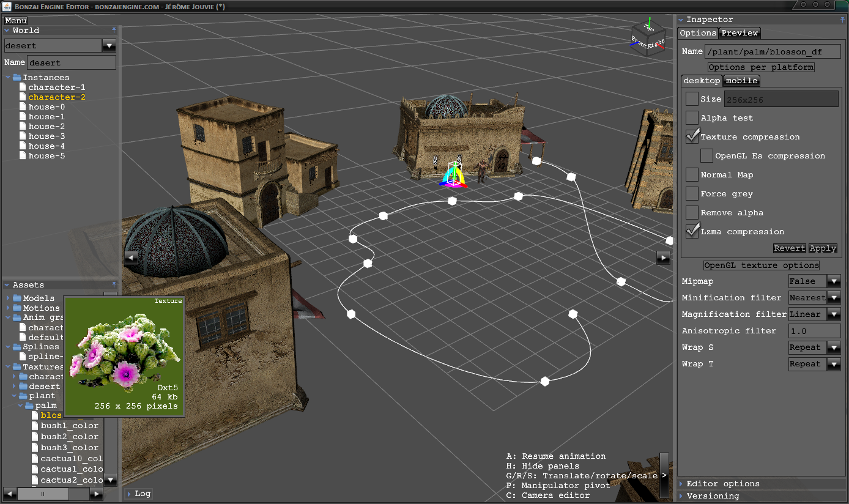Select the house-3 instance file icon
849x504 pixels.
pyautogui.click(x=23, y=136)
